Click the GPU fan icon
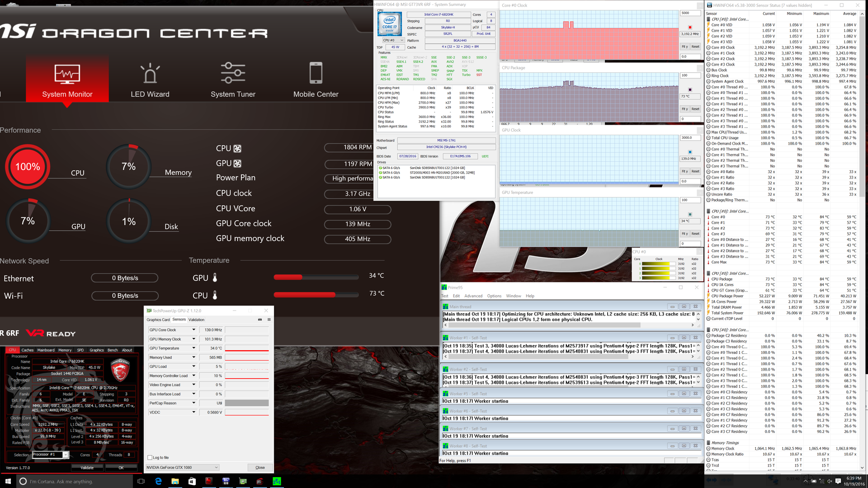 tap(237, 164)
